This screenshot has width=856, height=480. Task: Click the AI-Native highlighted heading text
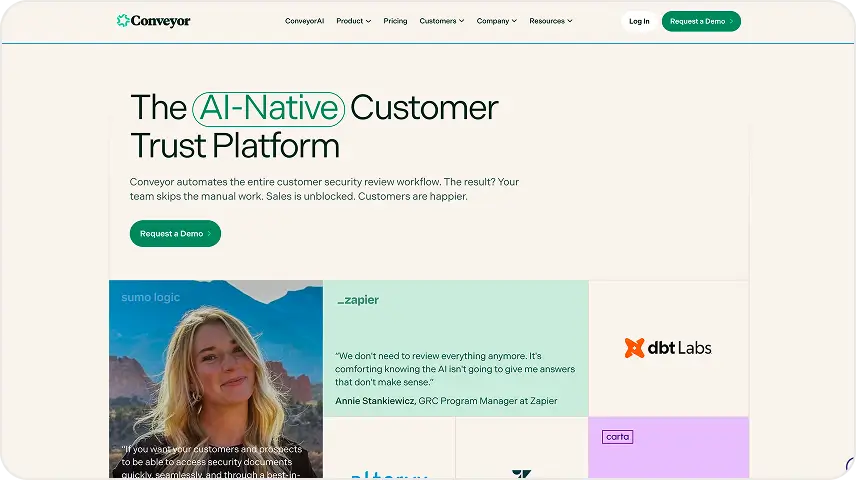[269, 109]
